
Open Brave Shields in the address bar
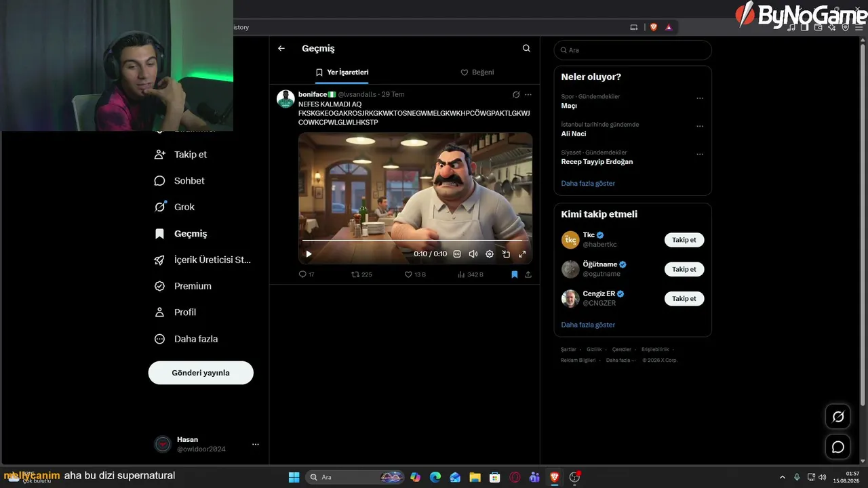[654, 27]
